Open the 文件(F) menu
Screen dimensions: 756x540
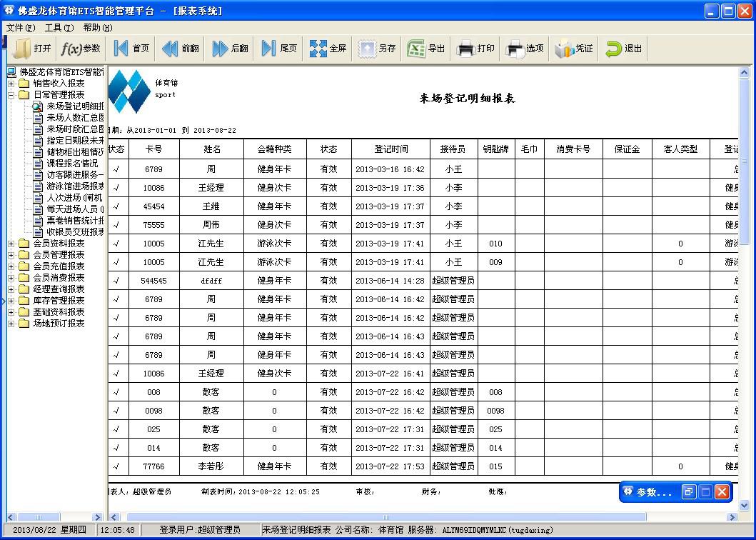(21, 28)
